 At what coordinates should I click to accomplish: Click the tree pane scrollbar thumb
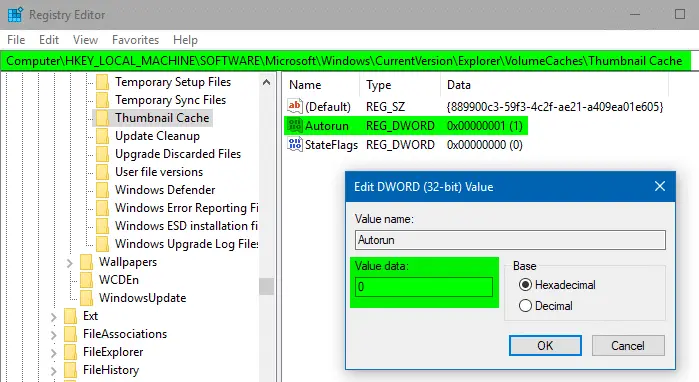[267, 287]
